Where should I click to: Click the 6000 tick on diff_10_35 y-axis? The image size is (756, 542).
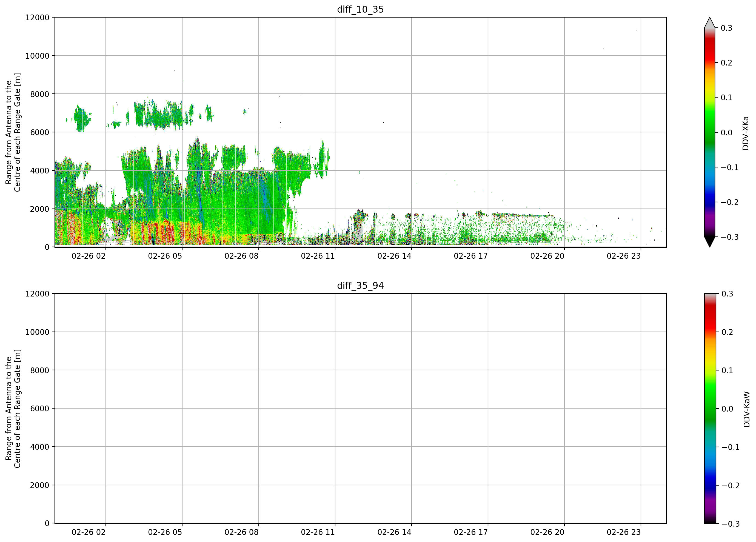pos(40,132)
